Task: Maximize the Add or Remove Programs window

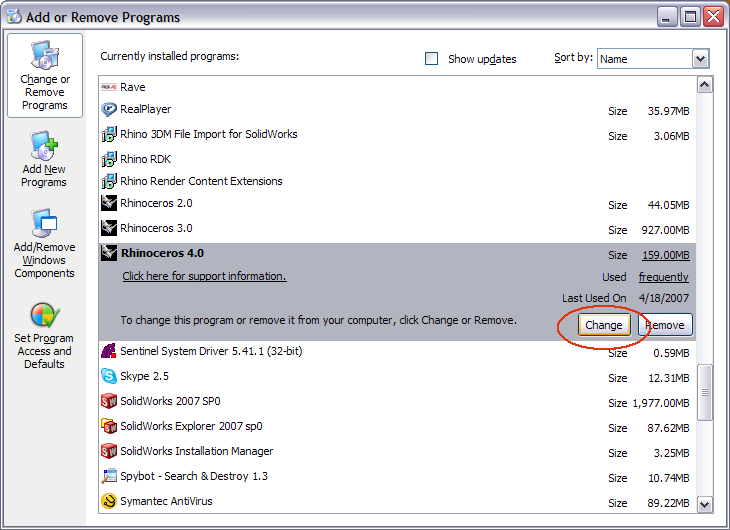Action: point(690,17)
